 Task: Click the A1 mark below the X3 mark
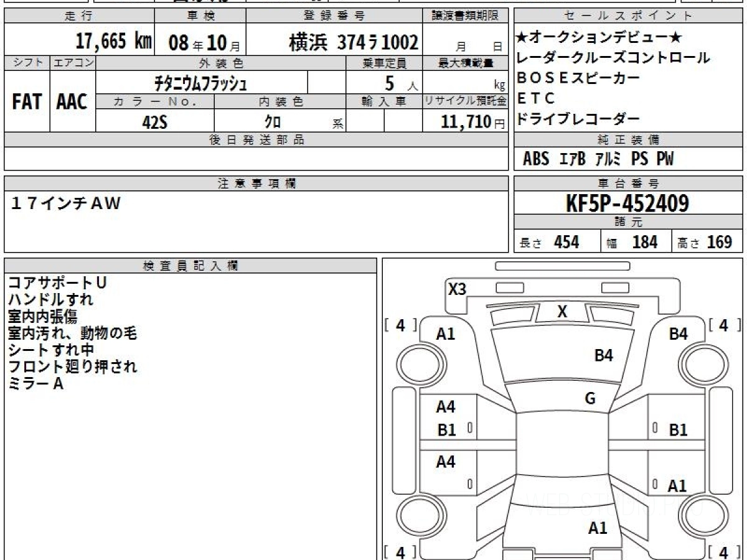click(x=446, y=334)
